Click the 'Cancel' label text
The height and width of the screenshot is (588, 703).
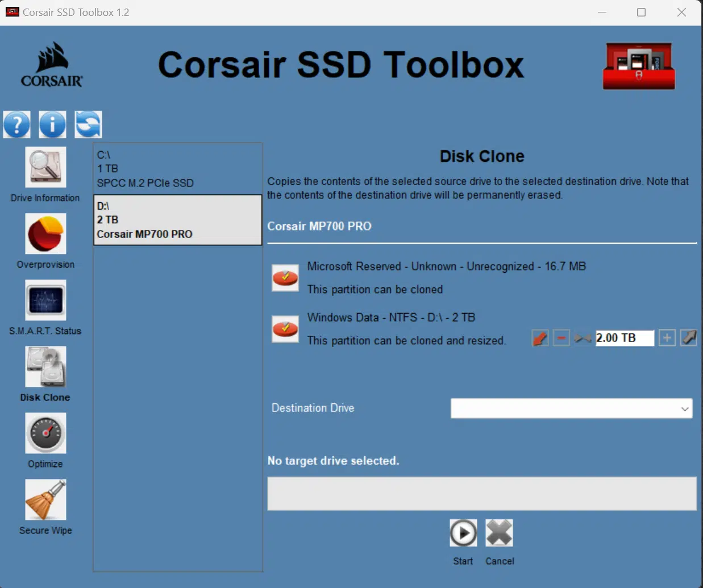[500, 561]
